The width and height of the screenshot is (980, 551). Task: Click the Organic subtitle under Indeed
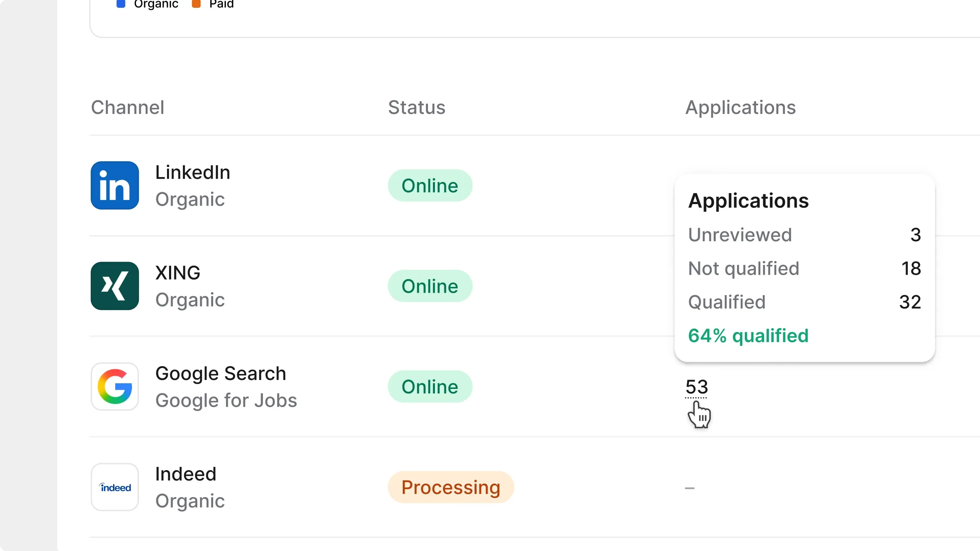tap(190, 501)
